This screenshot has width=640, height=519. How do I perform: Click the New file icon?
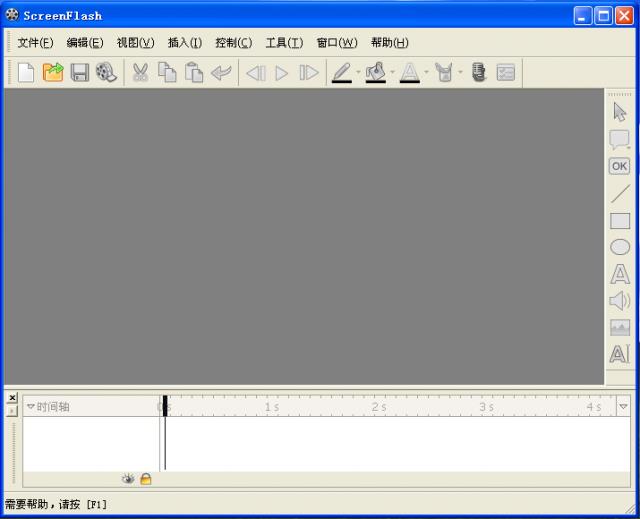pos(26,72)
